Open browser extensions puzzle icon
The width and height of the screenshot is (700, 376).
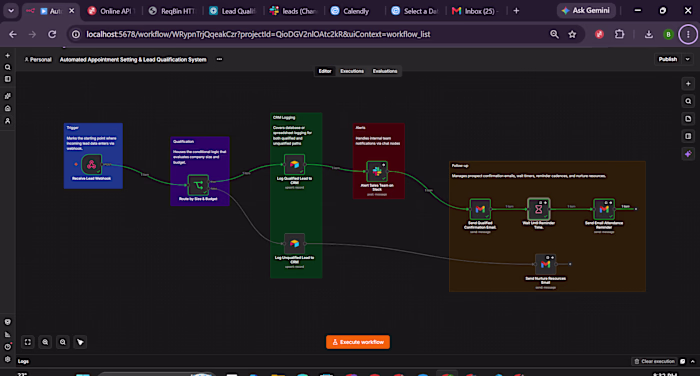pos(620,34)
